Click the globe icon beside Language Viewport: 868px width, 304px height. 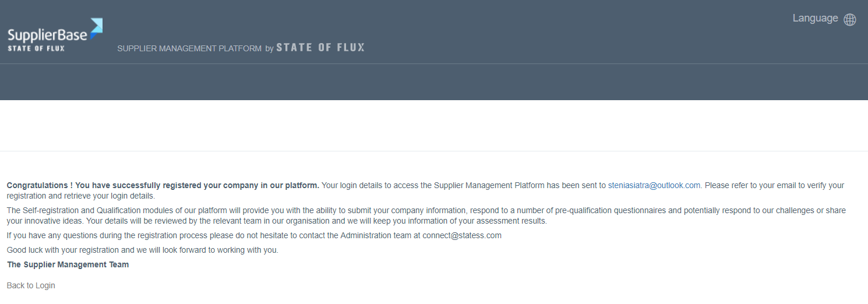point(850,19)
